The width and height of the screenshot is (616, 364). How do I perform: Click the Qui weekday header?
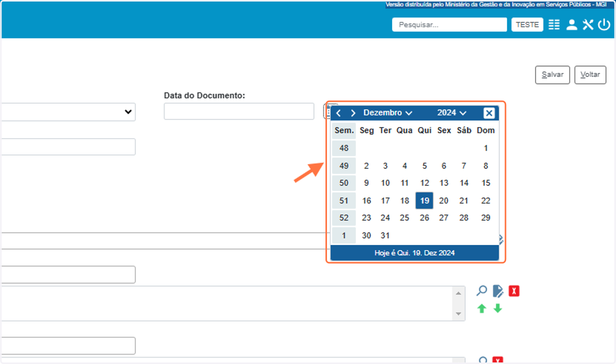424,130
